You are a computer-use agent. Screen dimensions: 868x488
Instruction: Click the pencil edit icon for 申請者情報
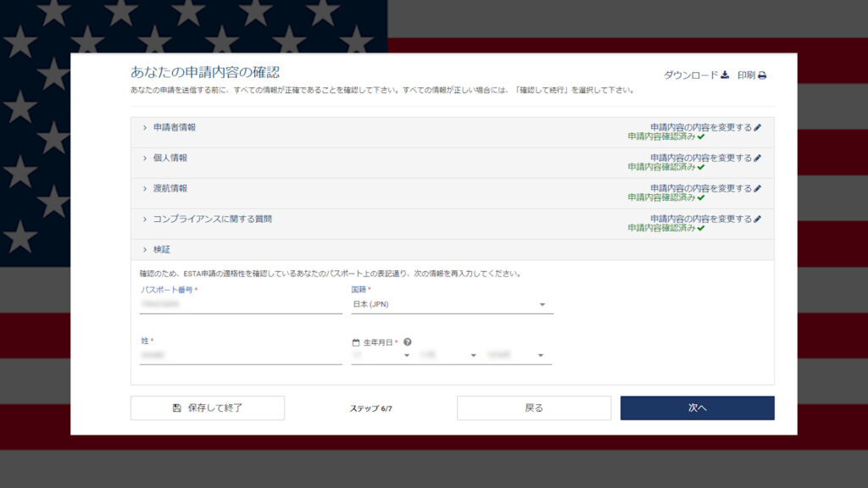[x=758, y=127]
